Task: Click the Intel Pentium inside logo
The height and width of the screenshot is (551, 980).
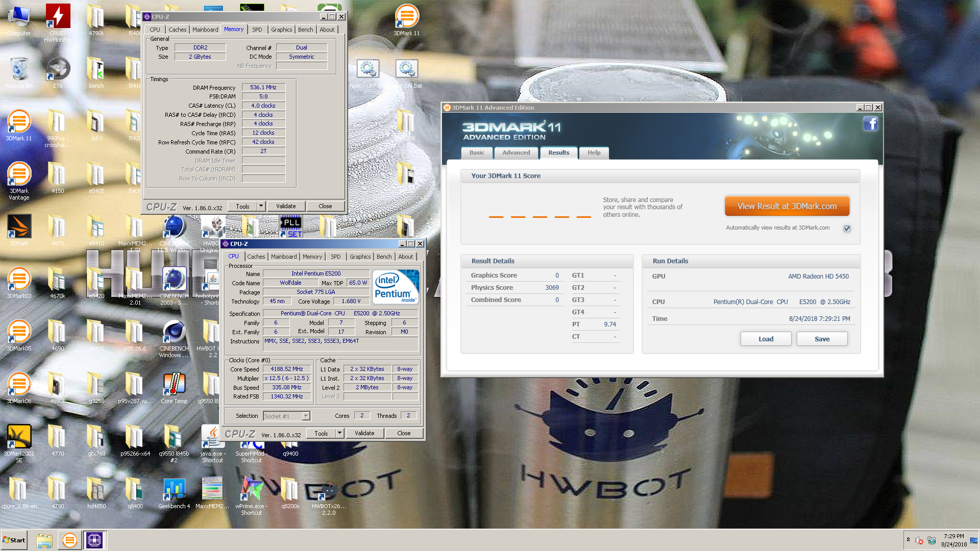Action: coord(396,287)
